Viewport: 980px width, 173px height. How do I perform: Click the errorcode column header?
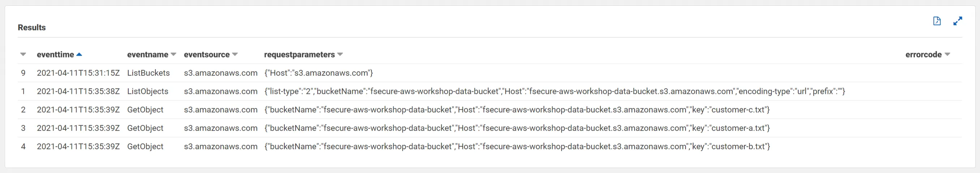coord(923,55)
